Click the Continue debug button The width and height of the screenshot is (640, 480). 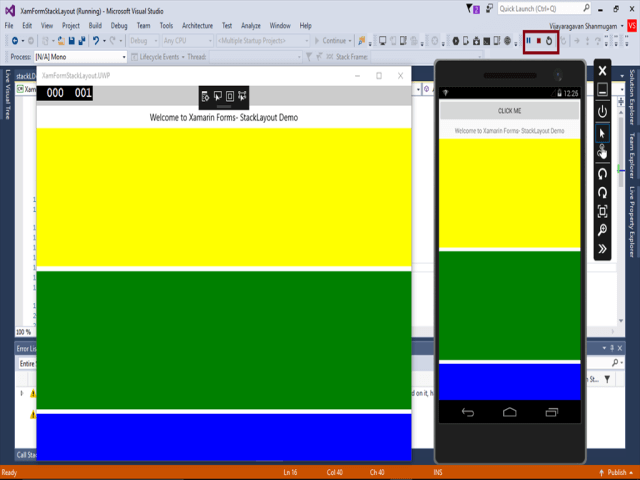point(331,41)
